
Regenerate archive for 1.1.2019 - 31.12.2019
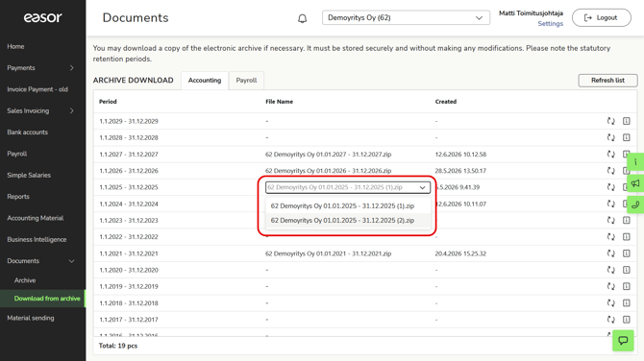(x=610, y=286)
